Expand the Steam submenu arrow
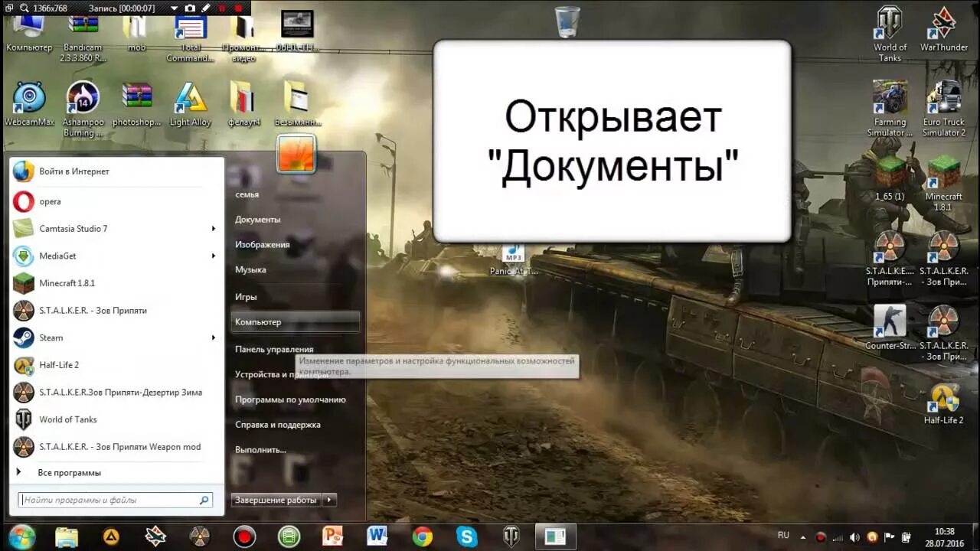 point(214,337)
